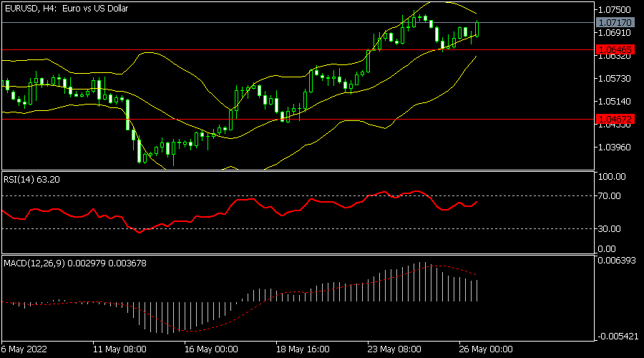The image size is (644, 358).
Task: Click the 1.07500 price axis label
Action: pyautogui.click(x=615, y=10)
